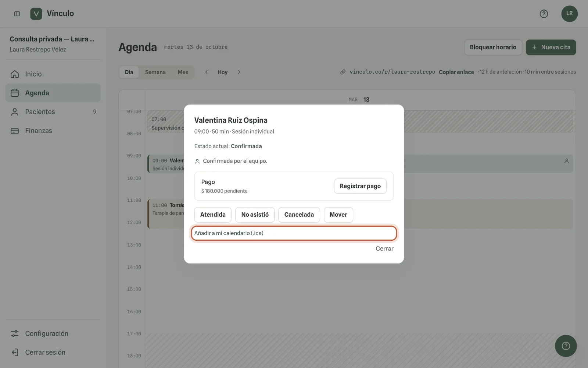Image resolution: width=588 pixels, height=368 pixels.
Task: Select Agenda in the sidebar
Action: click(53, 93)
